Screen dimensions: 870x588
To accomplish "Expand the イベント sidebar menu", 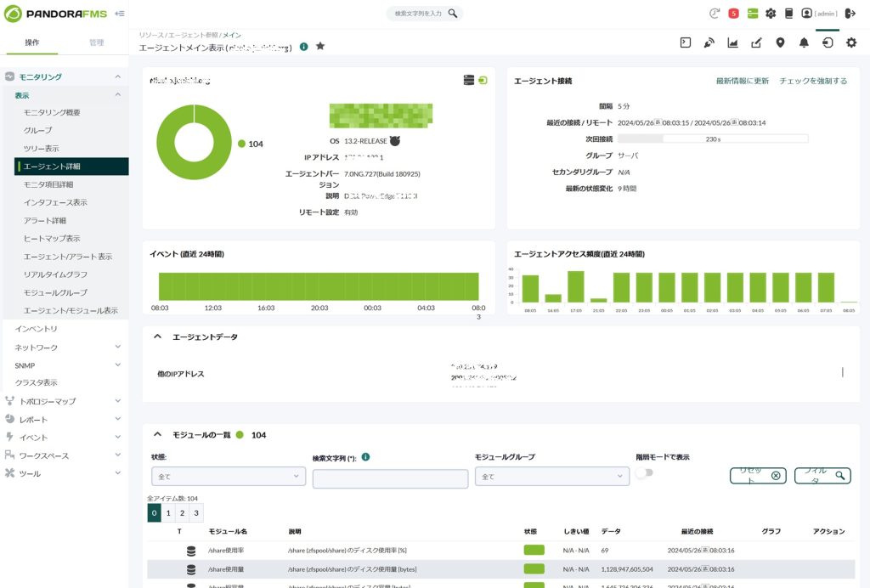I will point(117,437).
